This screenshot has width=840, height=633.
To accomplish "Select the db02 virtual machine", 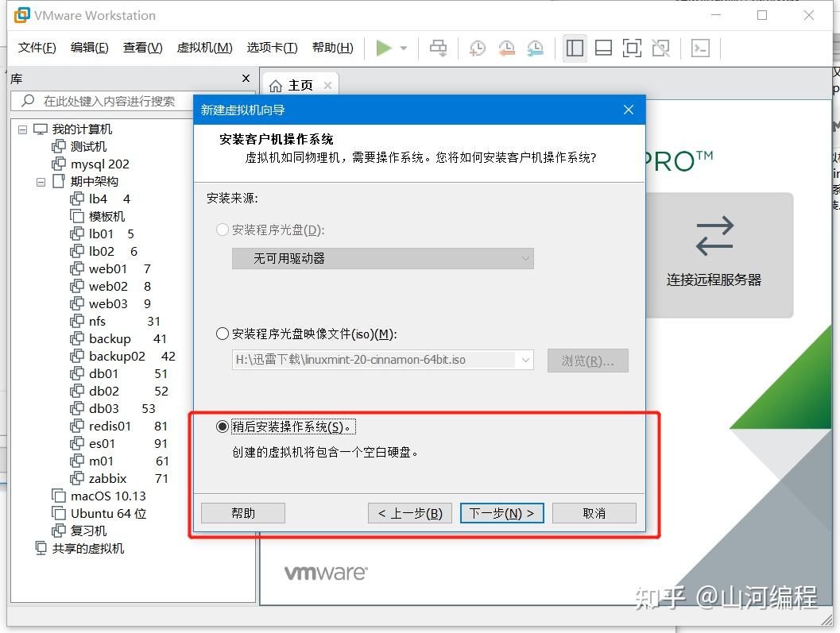I will [119, 392].
